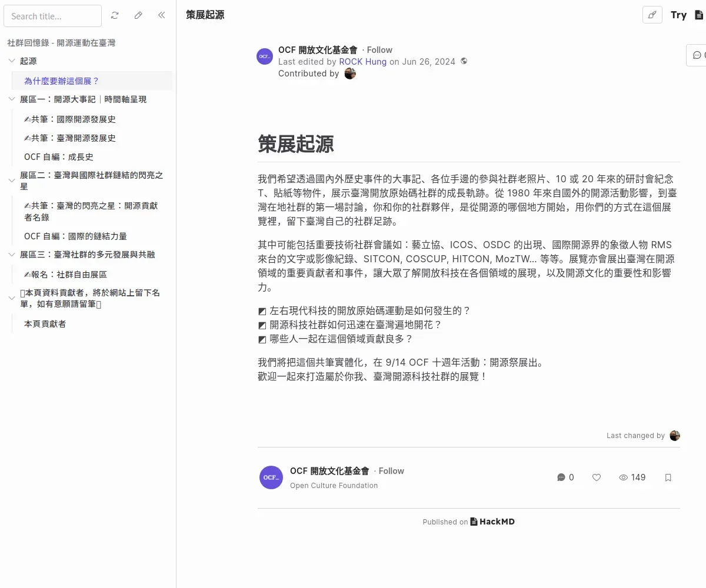Open the 'ROCK Hung' editor profile link

[363, 61]
